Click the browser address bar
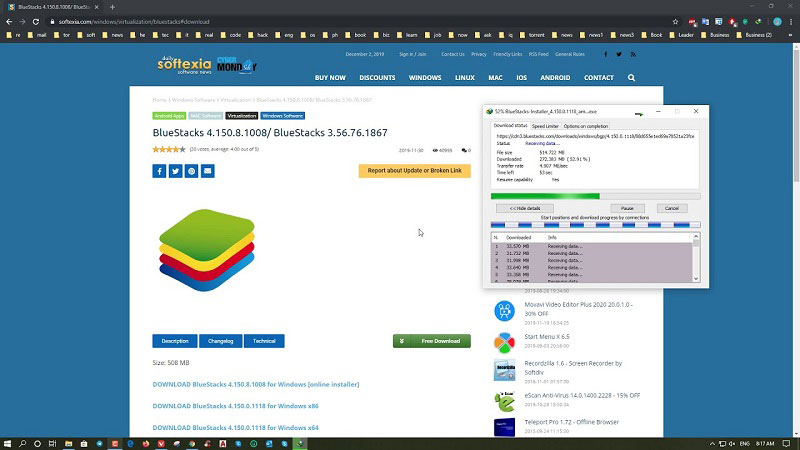This screenshot has height=450, width=800. tap(357, 22)
